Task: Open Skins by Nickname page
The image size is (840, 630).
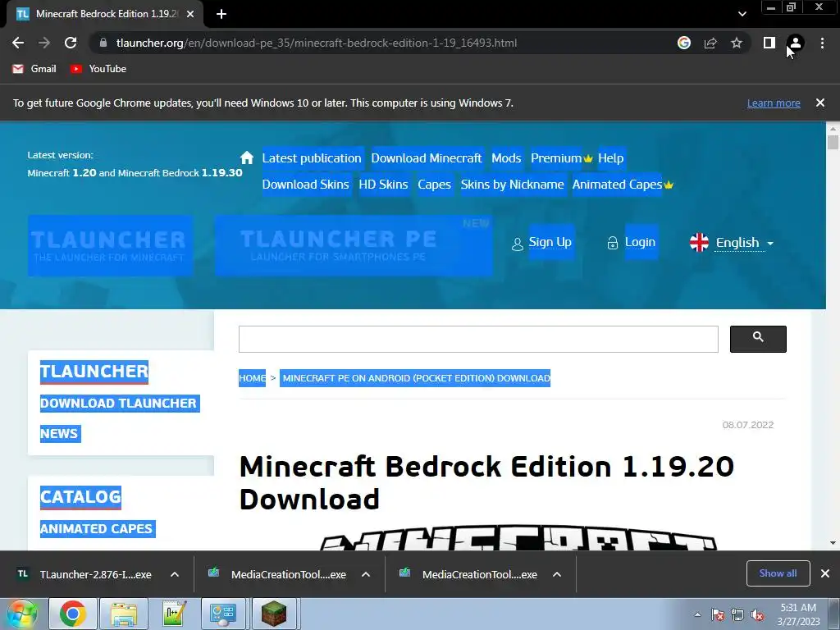Action: pos(512,185)
